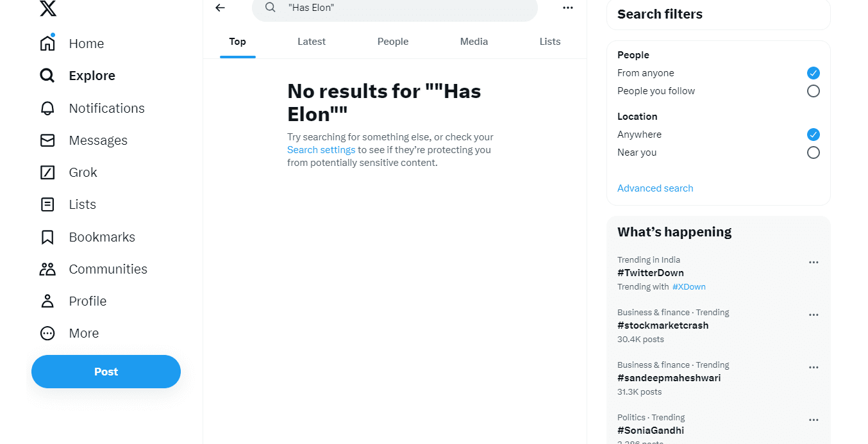Open the Advanced search link
The height and width of the screenshot is (444, 868).
[655, 188]
